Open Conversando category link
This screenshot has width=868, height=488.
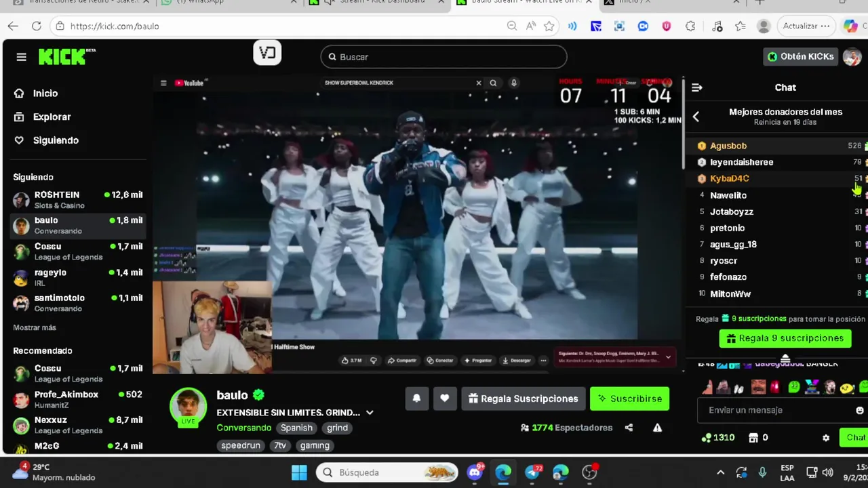tap(244, 428)
